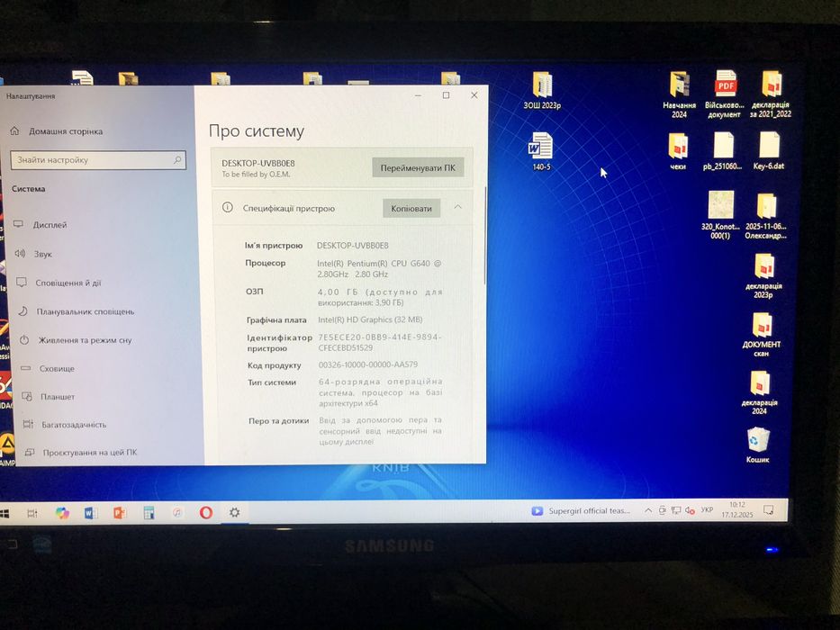Open the декларація 2024 folder

pyautogui.click(x=760, y=392)
